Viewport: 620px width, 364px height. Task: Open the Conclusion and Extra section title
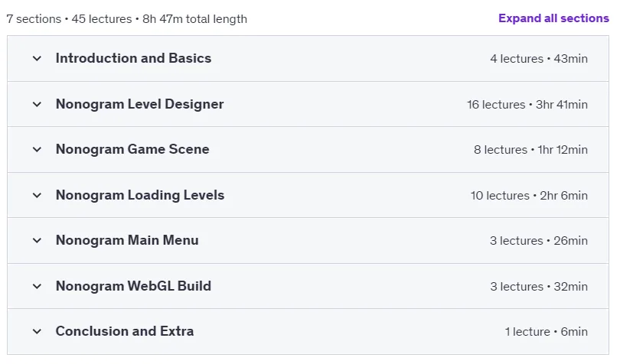click(x=125, y=331)
